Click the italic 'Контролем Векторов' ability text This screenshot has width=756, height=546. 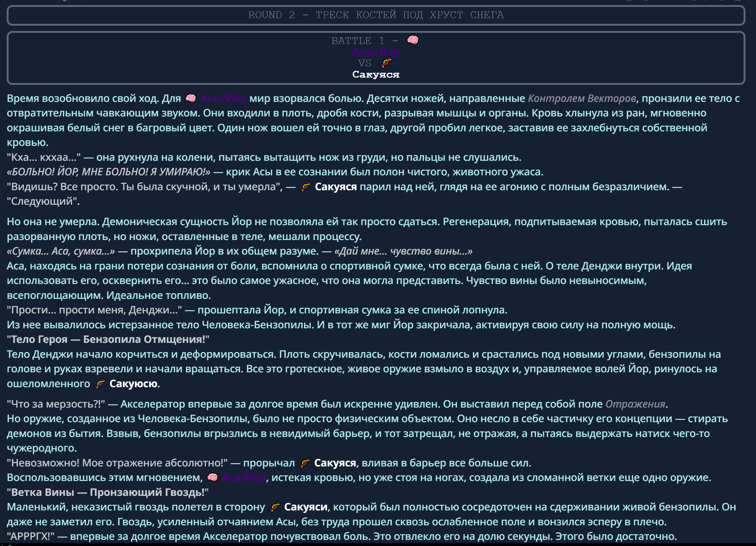click(x=582, y=98)
